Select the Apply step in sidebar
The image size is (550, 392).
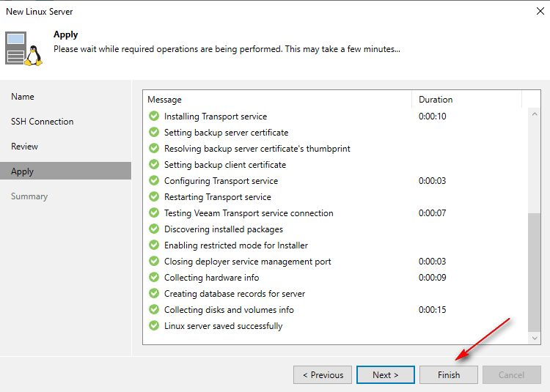tap(23, 171)
